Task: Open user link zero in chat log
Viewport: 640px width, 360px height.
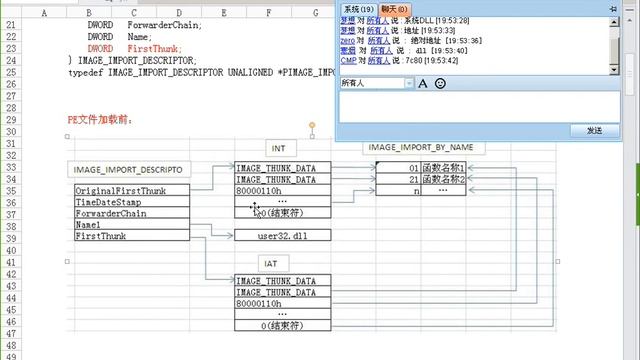Action: pyautogui.click(x=347, y=40)
